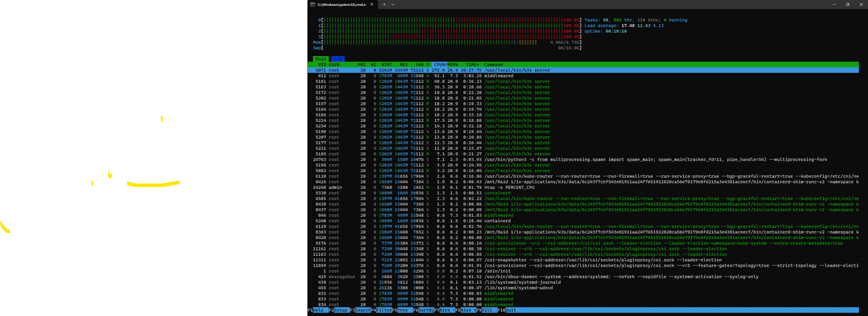The width and height of the screenshot is (868, 316).
Task: Click F10 Quit to exit htop
Action: (510, 310)
